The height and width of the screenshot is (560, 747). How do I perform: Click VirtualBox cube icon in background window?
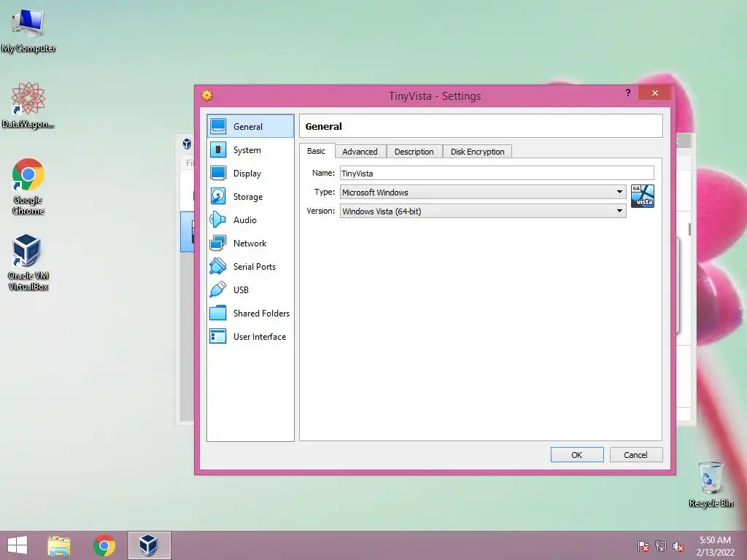pyautogui.click(x=187, y=144)
